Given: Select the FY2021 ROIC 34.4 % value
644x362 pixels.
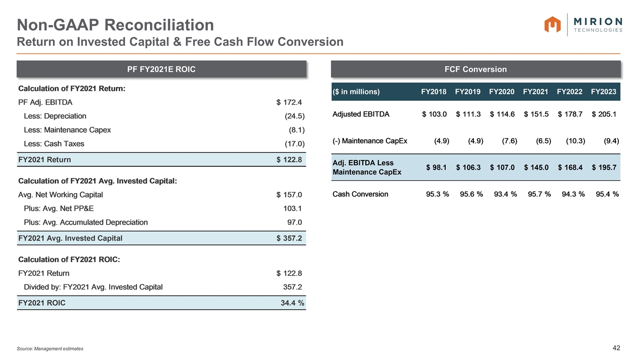Looking at the screenshot, I should pos(292,303).
